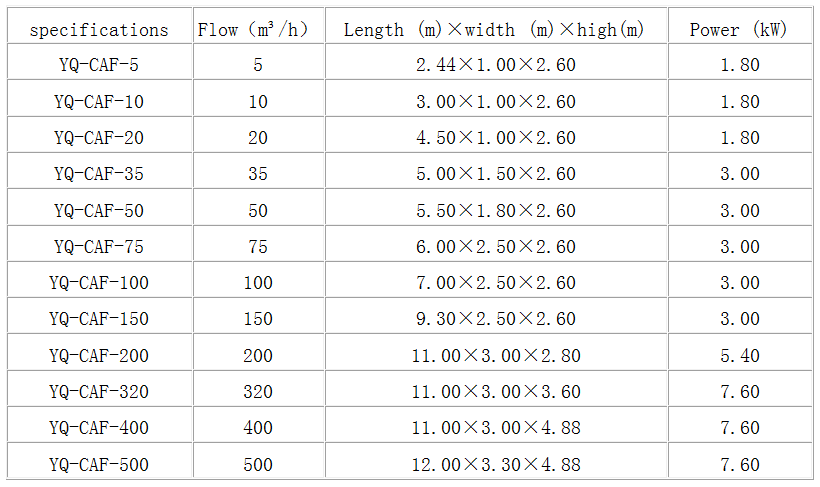Click the 5.40 power value cell
The image size is (820, 487).
point(739,355)
